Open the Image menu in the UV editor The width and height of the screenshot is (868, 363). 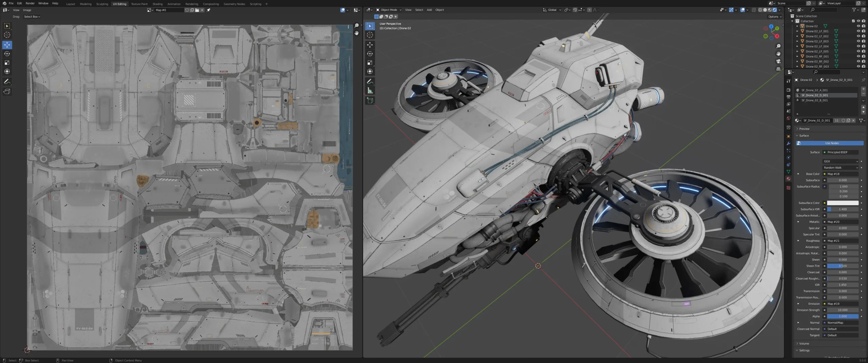27,10
